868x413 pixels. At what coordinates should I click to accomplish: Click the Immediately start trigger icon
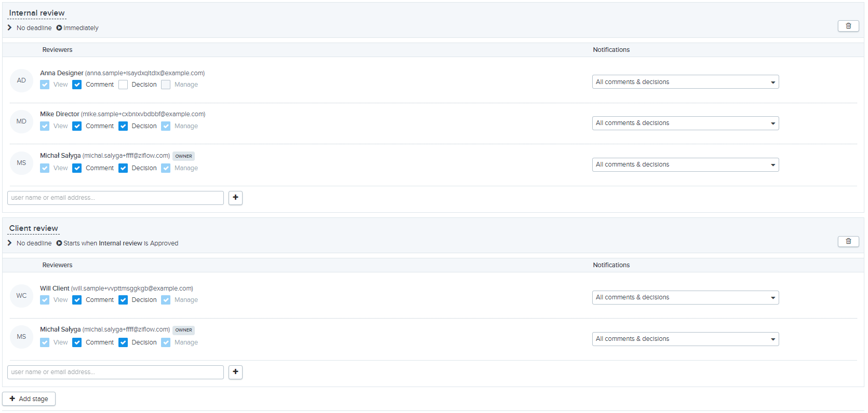point(59,28)
